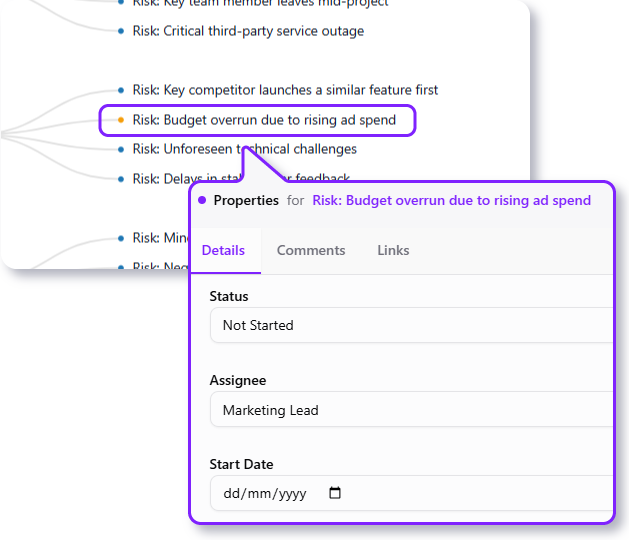Screen dimensions: 629x540
Task: Click the blue bullet beside Key competitor risk
Action: 121,90
